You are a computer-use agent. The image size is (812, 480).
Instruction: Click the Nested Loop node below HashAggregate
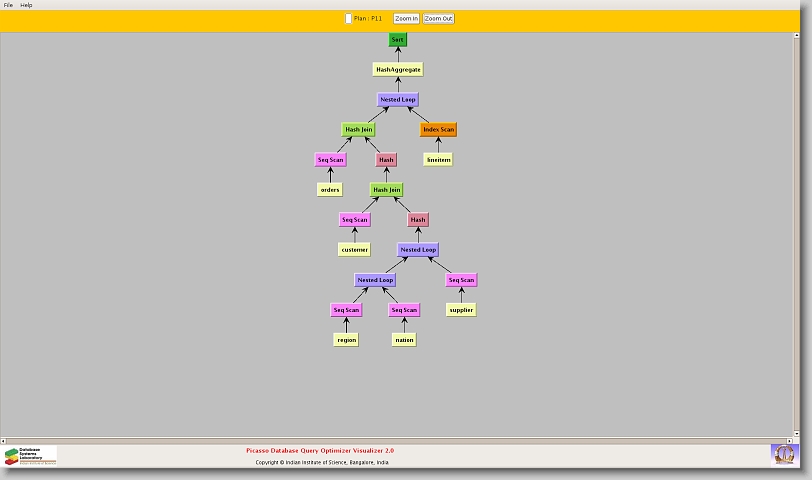[x=398, y=100]
